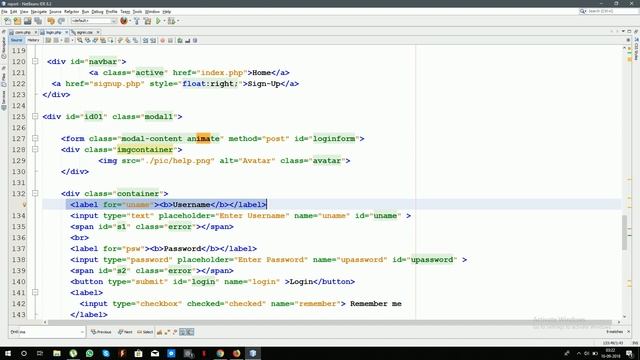Open the default configuration dropdown
This screenshot has width=640, height=360.
click(x=94, y=21)
